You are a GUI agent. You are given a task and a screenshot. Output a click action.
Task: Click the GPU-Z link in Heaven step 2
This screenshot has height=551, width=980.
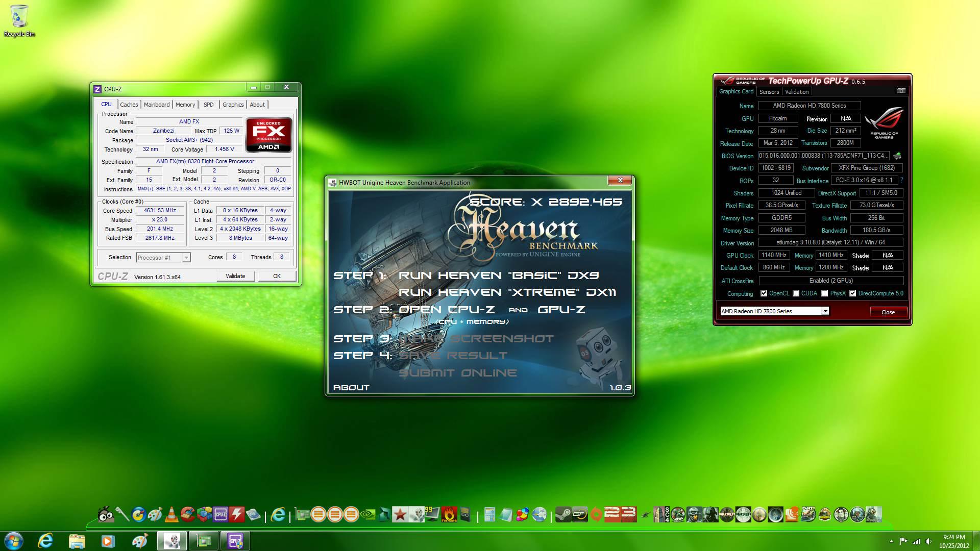pos(561,310)
